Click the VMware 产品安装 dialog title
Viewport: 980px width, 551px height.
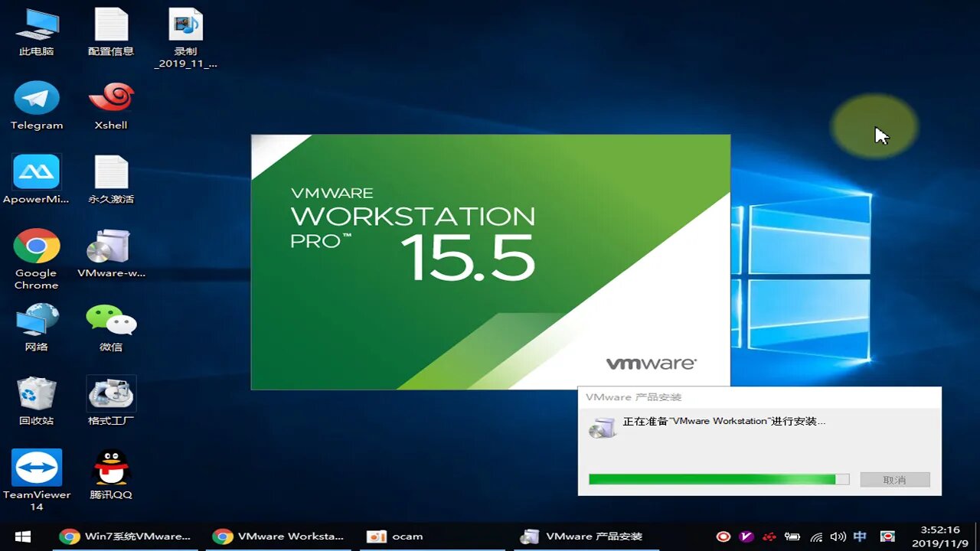pyautogui.click(x=633, y=397)
